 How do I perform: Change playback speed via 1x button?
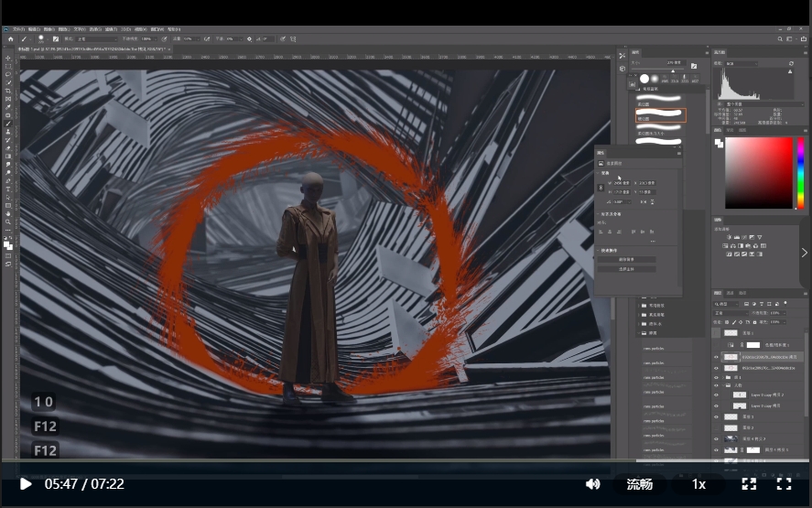click(698, 483)
